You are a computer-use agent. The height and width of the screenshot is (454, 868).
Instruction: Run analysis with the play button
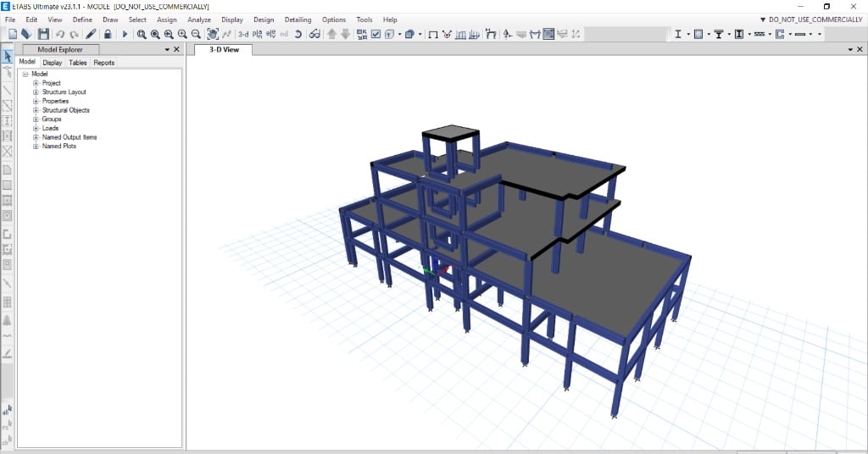click(125, 34)
